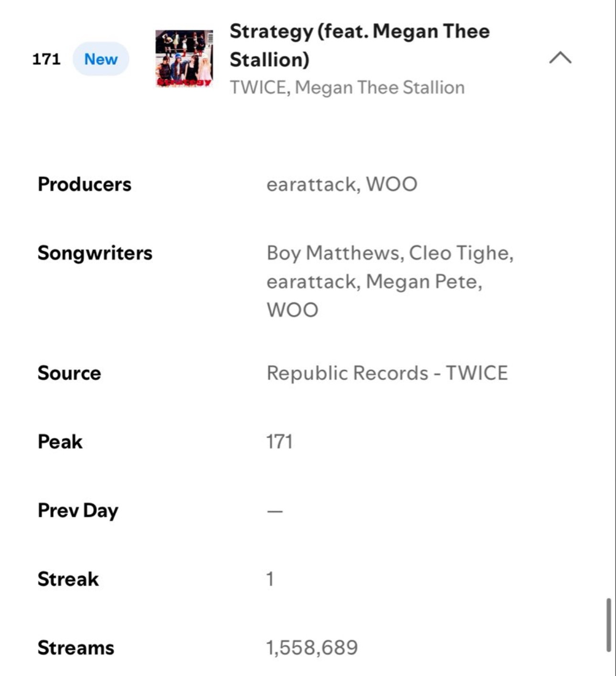Click songwriter earattack, Megan Pete line
The height and width of the screenshot is (676, 616).
click(x=374, y=282)
